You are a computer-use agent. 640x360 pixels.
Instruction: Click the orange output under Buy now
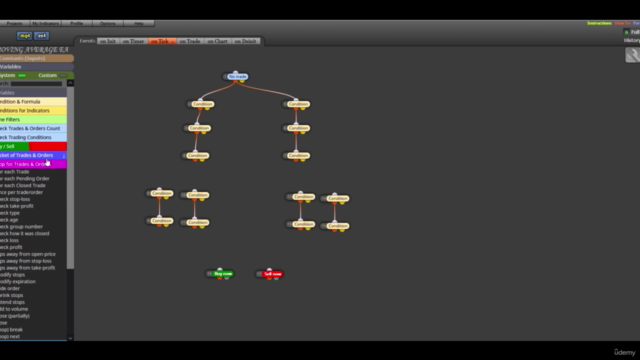click(x=220, y=278)
